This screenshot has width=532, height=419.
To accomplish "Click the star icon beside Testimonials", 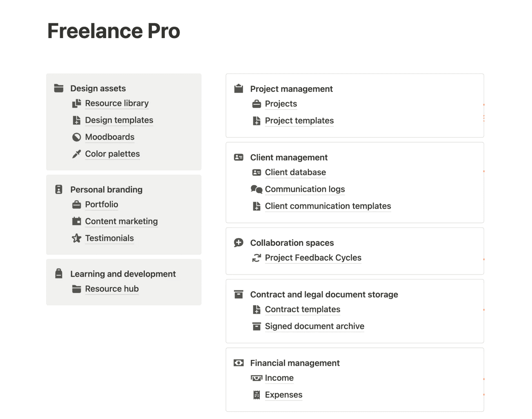I will pos(76,238).
